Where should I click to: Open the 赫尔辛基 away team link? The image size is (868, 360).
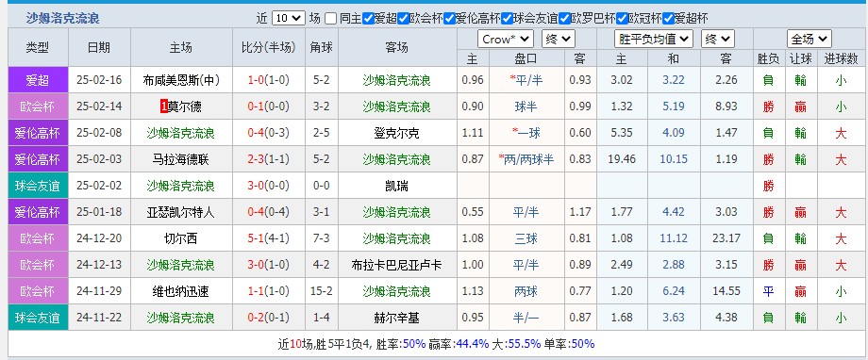coord(396,318)
